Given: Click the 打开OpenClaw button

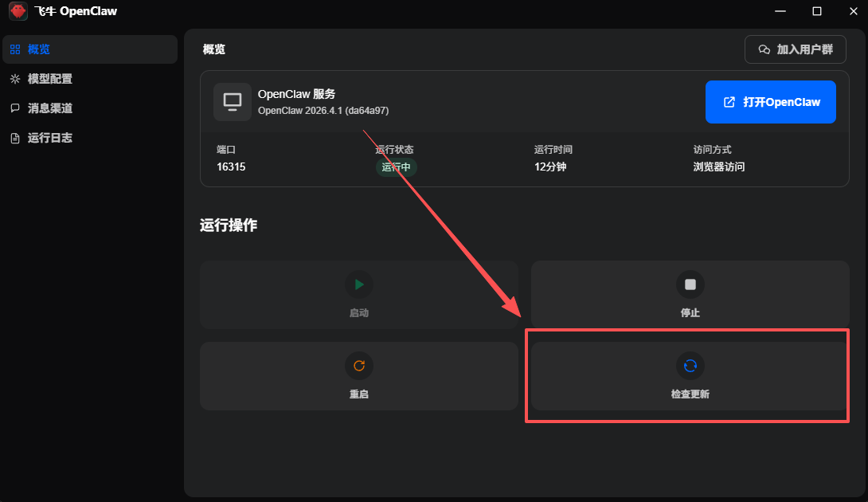Looking at the screenshot, I should (x=771, y=102).
